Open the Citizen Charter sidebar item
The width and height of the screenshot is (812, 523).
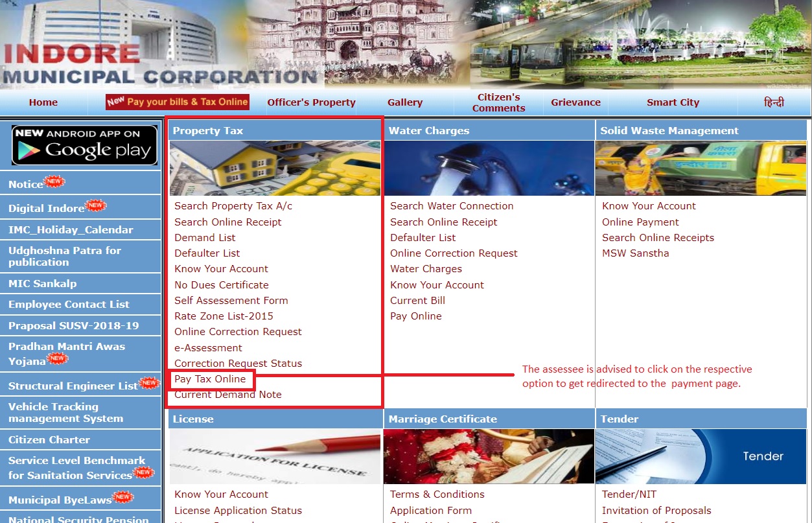point(49,439)
